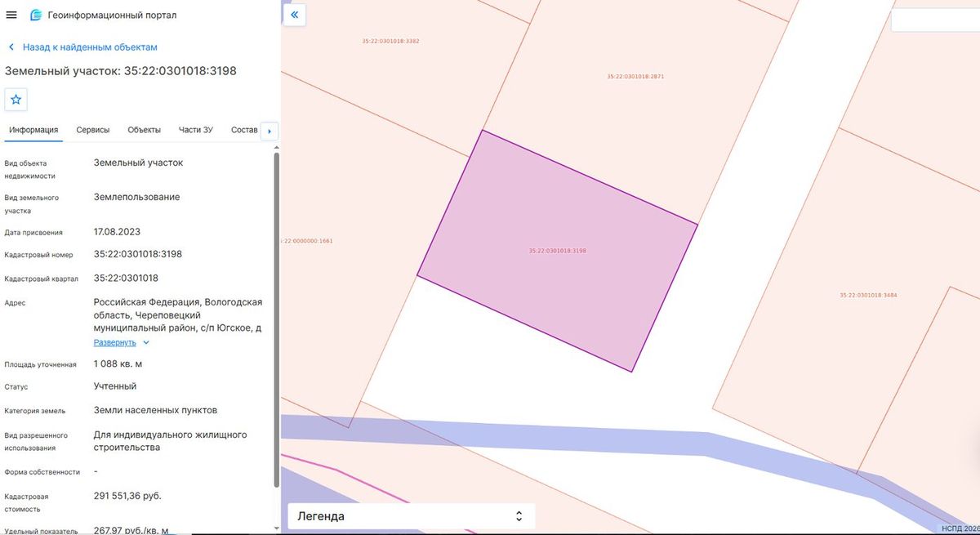Add parcel to favorites with star icon
This screenshot has width=980, height=535.
[16, 100]
